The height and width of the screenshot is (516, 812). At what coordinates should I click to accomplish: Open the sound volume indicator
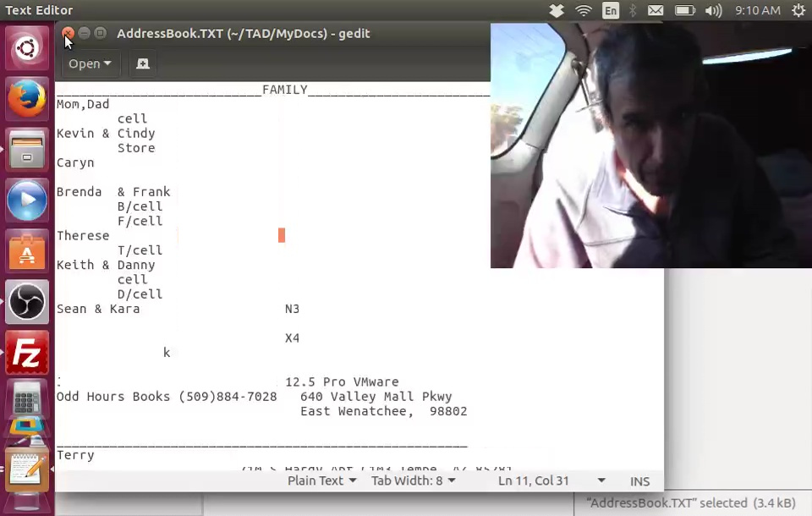pyautogui.click(x=714, y=10)
